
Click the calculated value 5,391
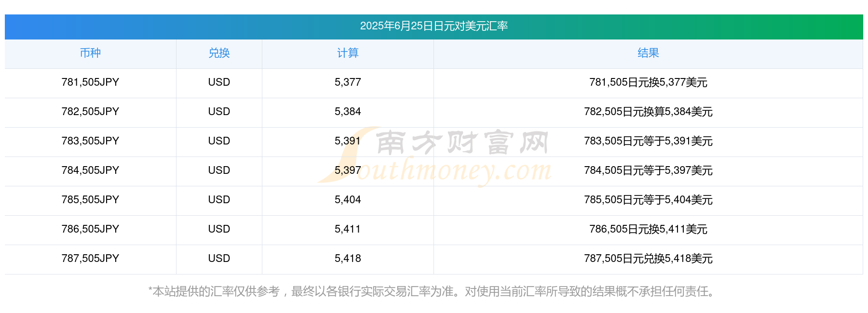tap(348, 141)
